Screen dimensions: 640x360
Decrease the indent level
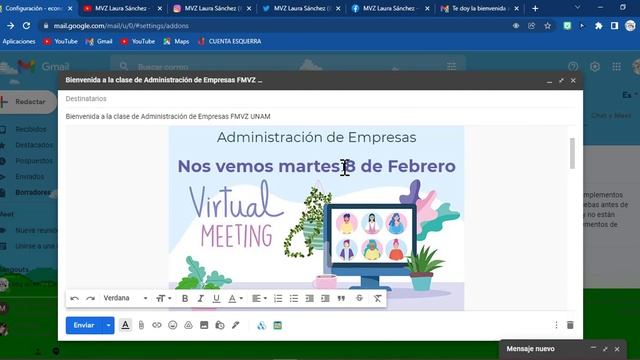pyautogui.click(x=309, y=298)
